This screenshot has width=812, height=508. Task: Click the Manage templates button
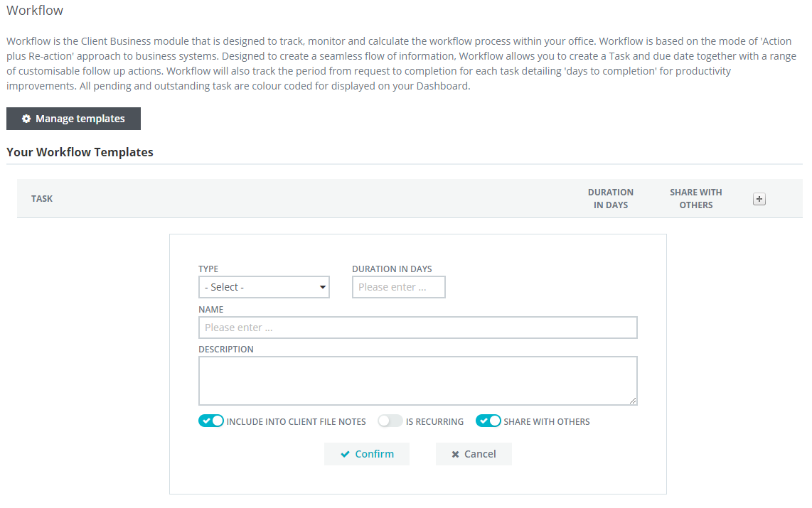coord(73,118)
